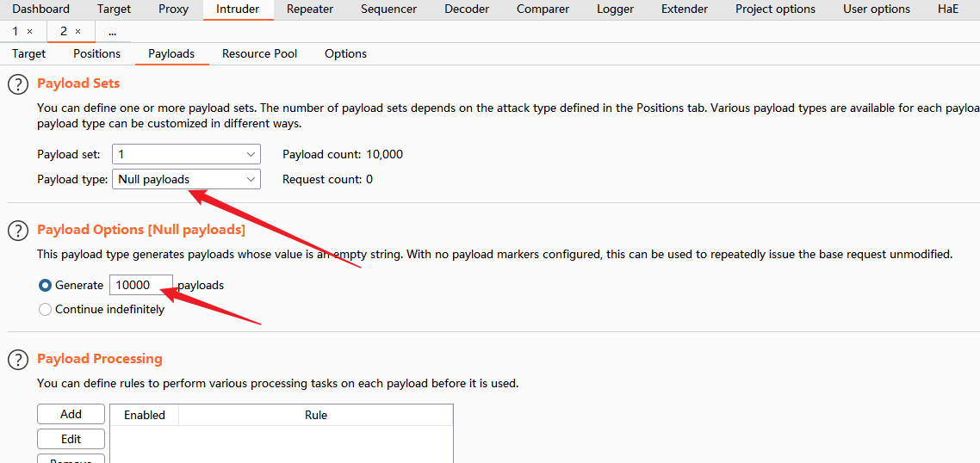Screen dimensions: 980x463
Task: Select Intruder attack tab 1
Action: (x=16, y=31)
